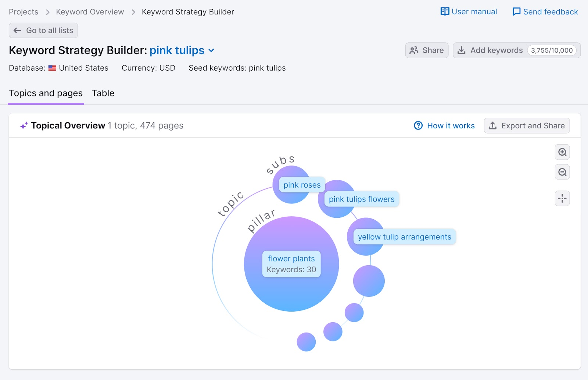Viewport: 588px width, 380px height.
Task: Click the zoom out magnifier icon
Action: point(562,172)
